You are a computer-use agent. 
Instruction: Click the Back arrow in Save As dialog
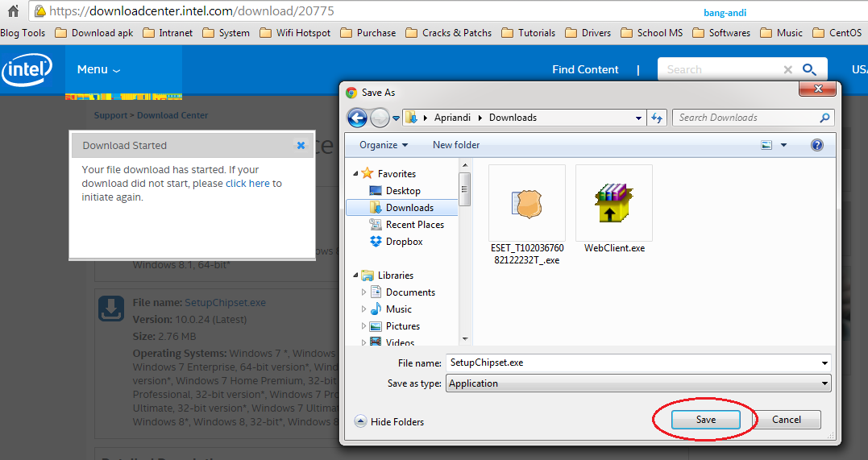pyautogui.click(x=357, y=118)
